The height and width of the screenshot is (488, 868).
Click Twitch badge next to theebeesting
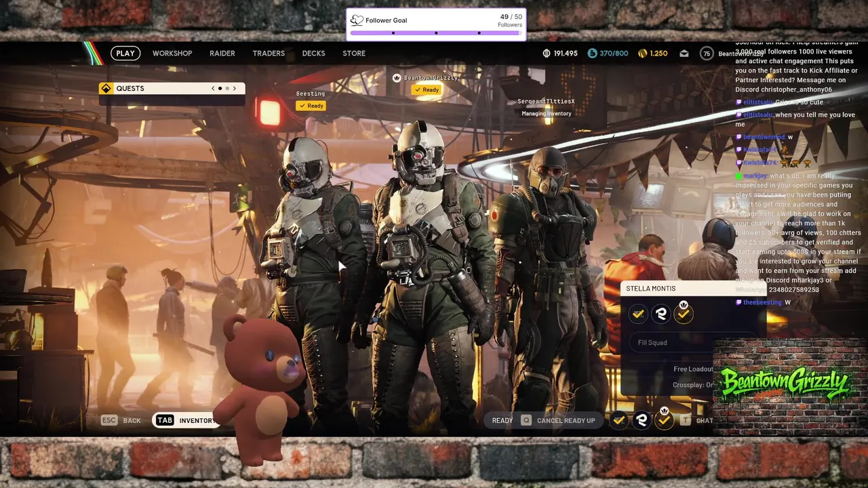coord(738,302)
